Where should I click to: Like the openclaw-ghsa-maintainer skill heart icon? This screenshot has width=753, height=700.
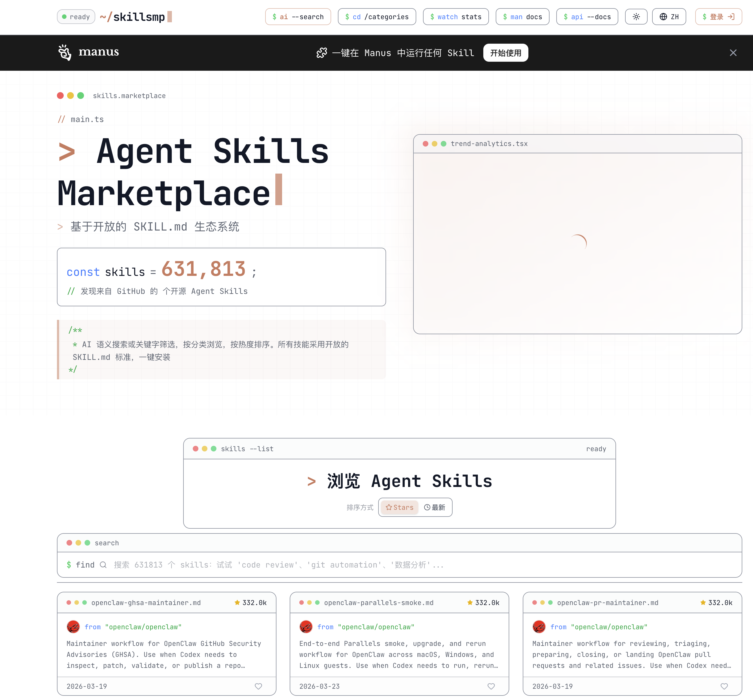pos(258,686)
